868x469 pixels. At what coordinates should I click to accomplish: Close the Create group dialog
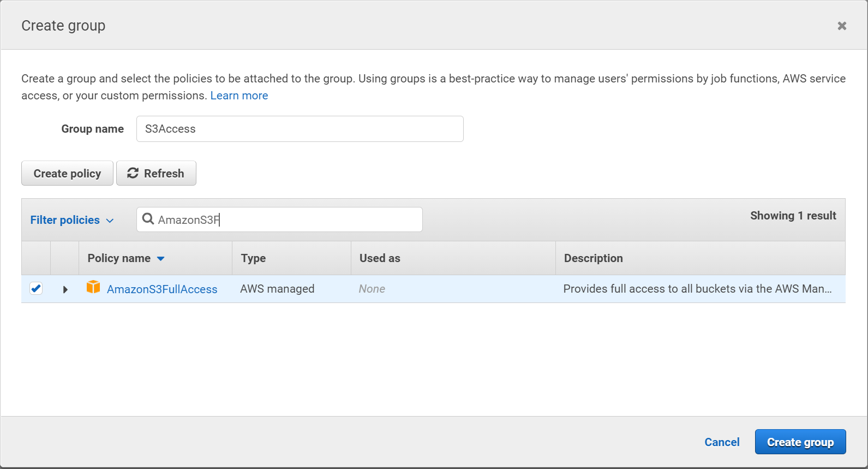(842, 26)
